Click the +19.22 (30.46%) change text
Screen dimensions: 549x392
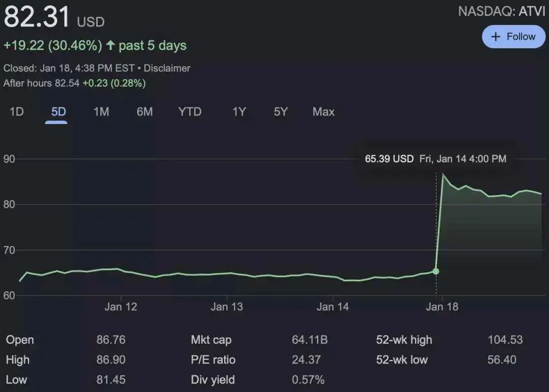point(52,45)
